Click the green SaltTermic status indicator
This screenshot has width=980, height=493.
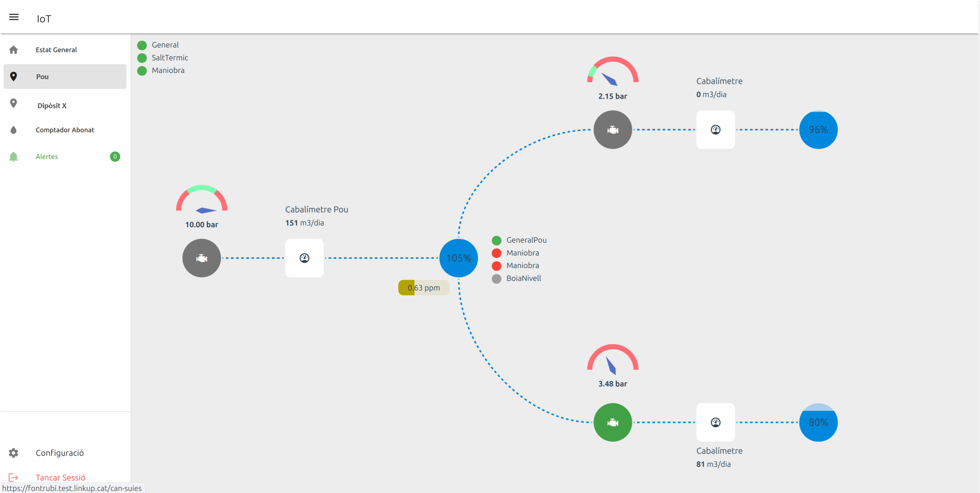[142, 58]
